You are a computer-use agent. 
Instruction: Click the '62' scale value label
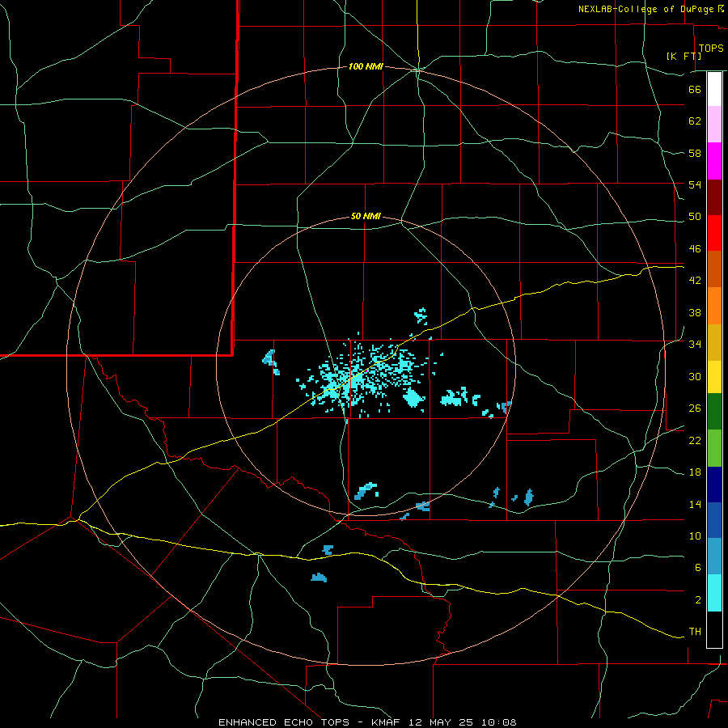(x=695, y=121)
